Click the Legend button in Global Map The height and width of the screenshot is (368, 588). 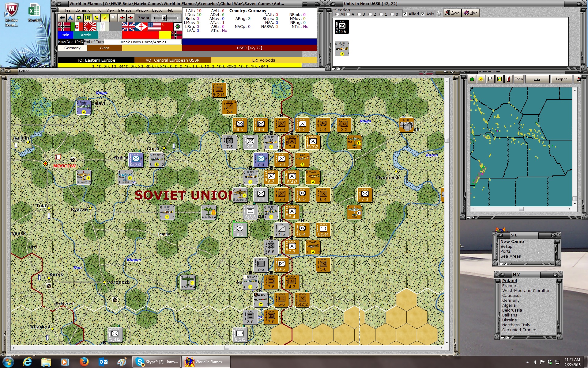561,79
